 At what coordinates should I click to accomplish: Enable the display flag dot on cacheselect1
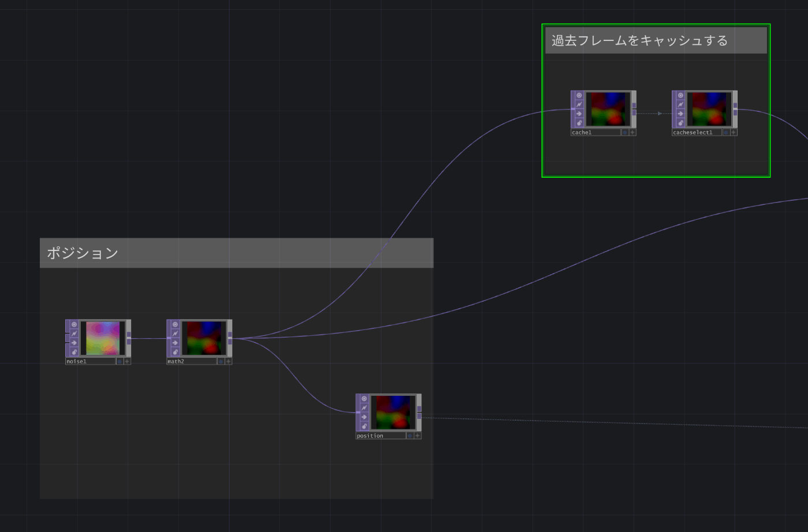726,132
